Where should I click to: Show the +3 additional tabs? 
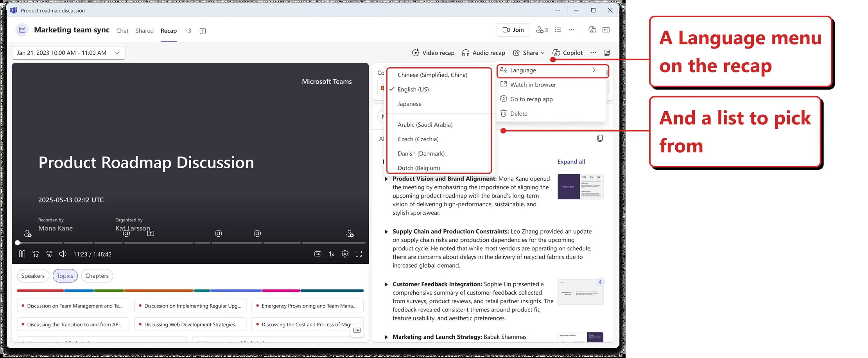(188, 31)
